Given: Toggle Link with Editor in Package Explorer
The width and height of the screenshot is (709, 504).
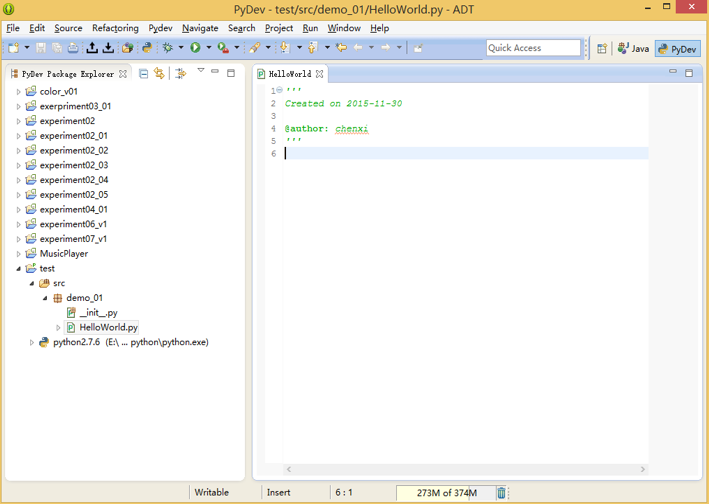Looking at the screenshot, I should pyautogui.click(x=159, y=73).
